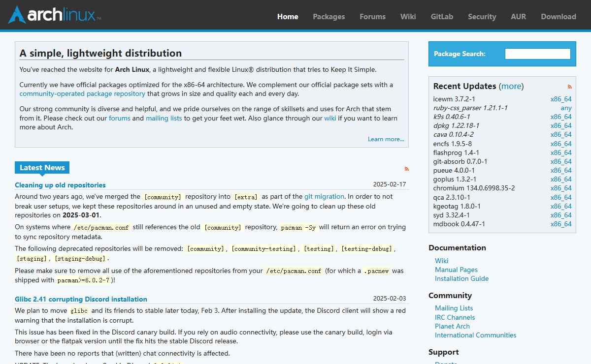The image size is (591, 364).
Task: Open the Mailing Lists link under Community
Action: (x=454, y=308)
